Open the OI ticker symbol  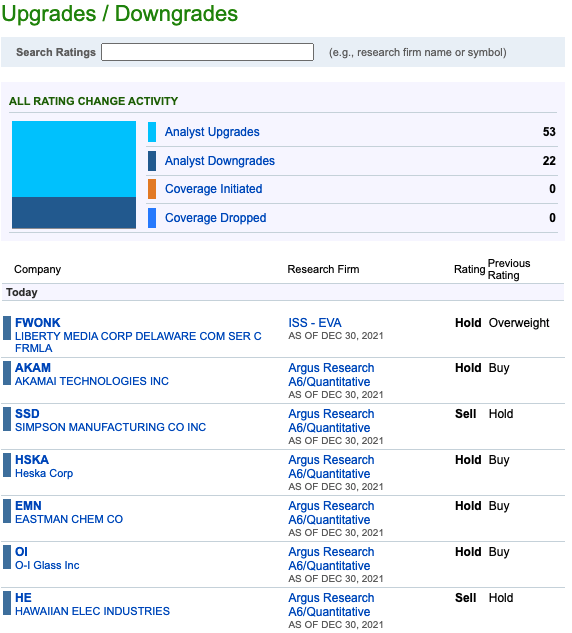tap(21, 552)
